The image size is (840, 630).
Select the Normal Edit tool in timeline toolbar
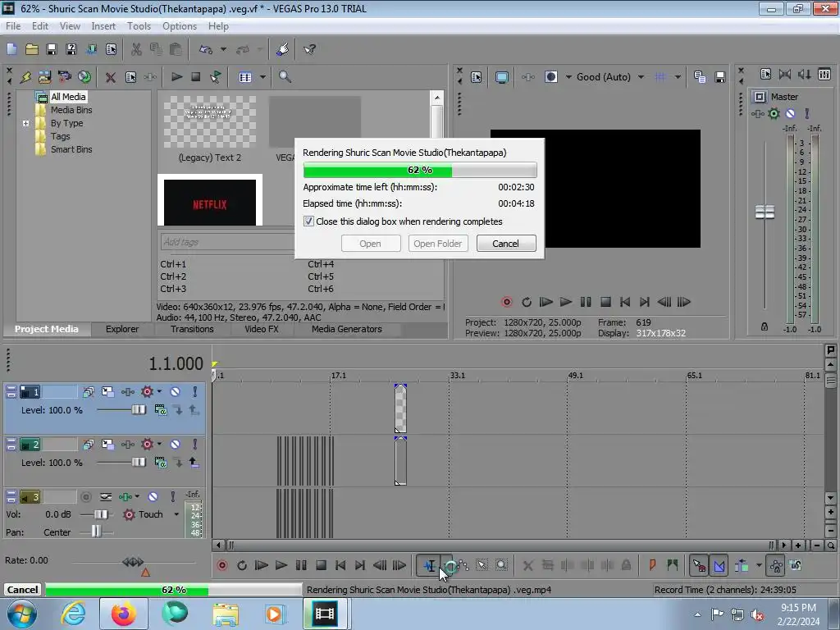tap(430, 565)
